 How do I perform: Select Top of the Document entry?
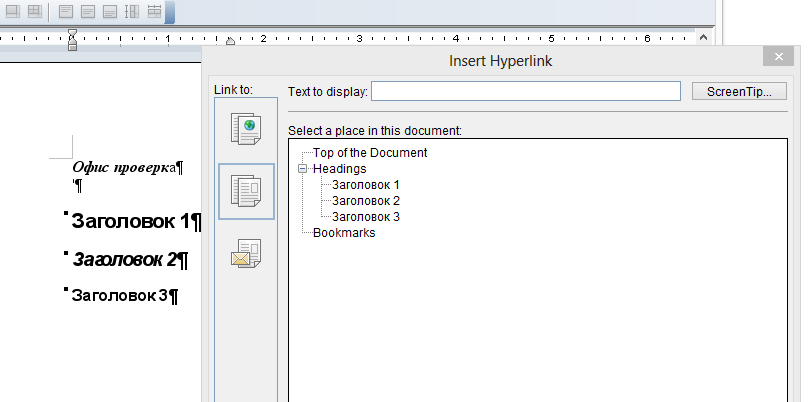point(369,153)
